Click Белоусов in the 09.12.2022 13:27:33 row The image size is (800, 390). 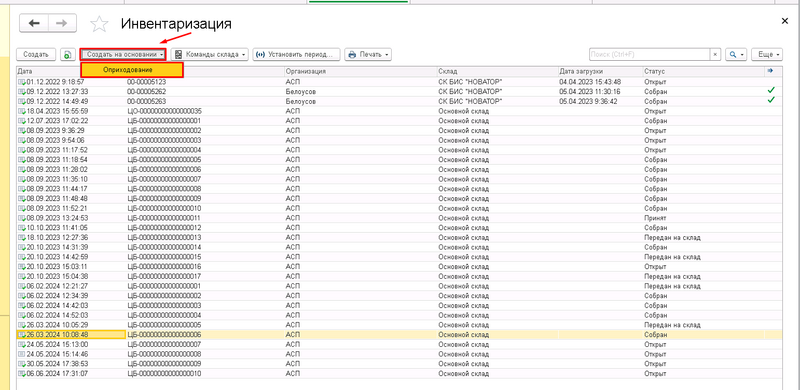pos(301,92)
